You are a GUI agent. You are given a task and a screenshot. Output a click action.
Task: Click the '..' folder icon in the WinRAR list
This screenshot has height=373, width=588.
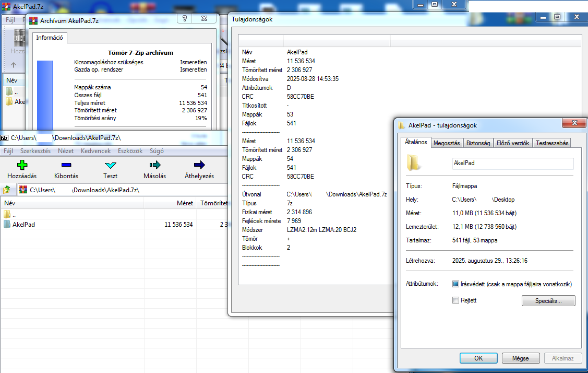pos(9,91)
